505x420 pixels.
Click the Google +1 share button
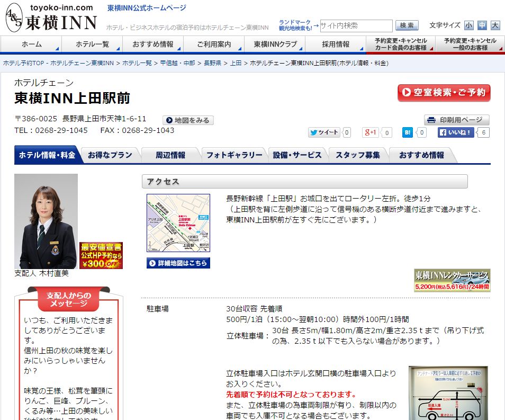(371, 132)
